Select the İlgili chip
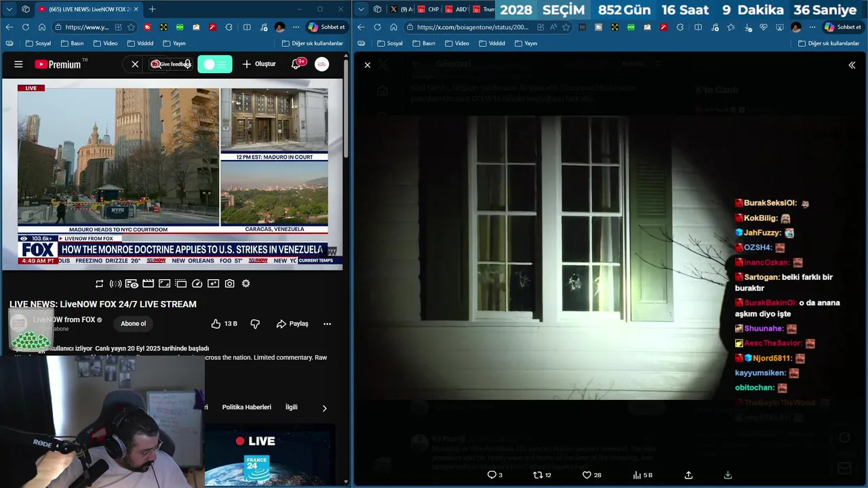The height and width of the screenshot is (488, 868). pyautogui.click(x=292, y=407)
